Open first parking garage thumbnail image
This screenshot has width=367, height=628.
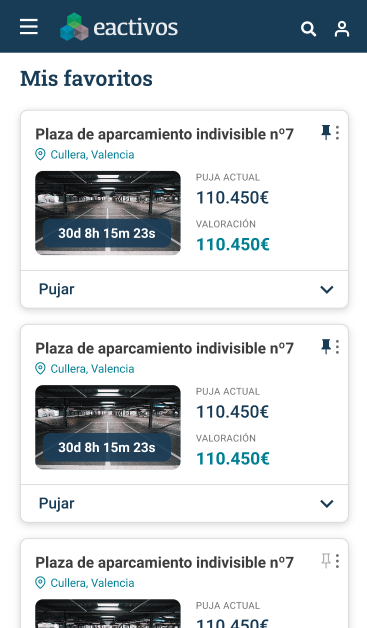108,213
